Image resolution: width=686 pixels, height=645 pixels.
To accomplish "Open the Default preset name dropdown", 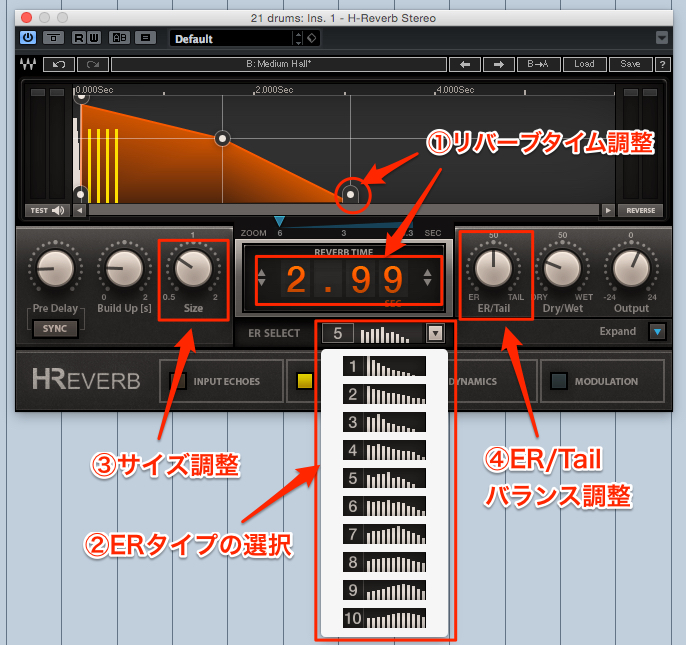I will click(x=231, y=39).
